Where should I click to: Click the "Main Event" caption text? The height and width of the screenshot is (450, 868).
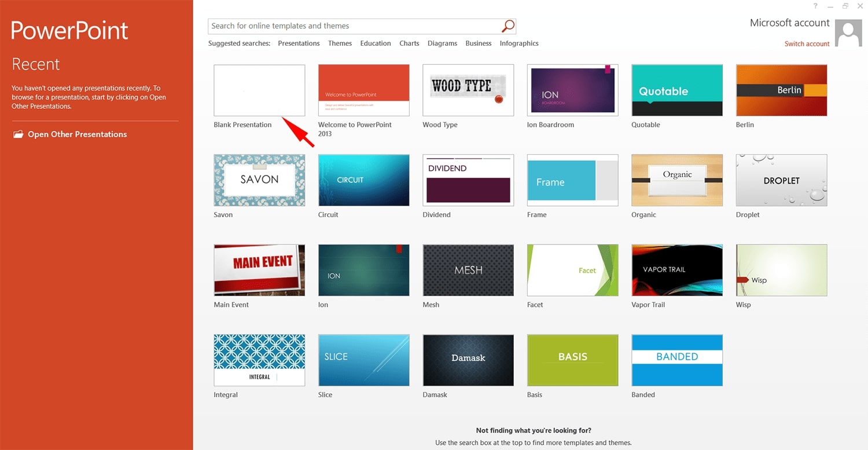pos(231,305)
